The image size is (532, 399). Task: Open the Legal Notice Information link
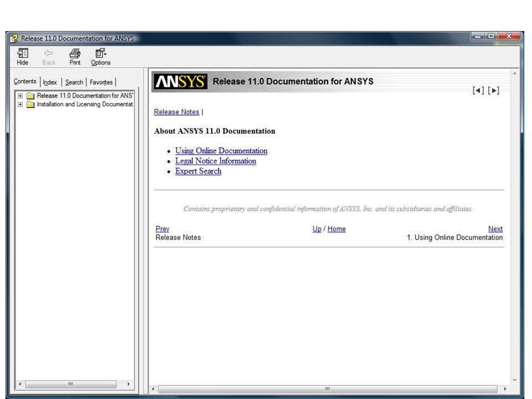[x=216, y=161]
